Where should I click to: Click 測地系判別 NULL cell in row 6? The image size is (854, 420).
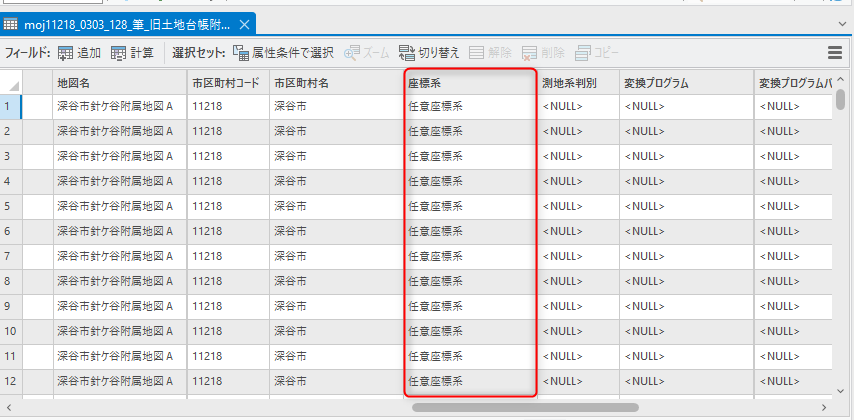[x=578, y=231]
